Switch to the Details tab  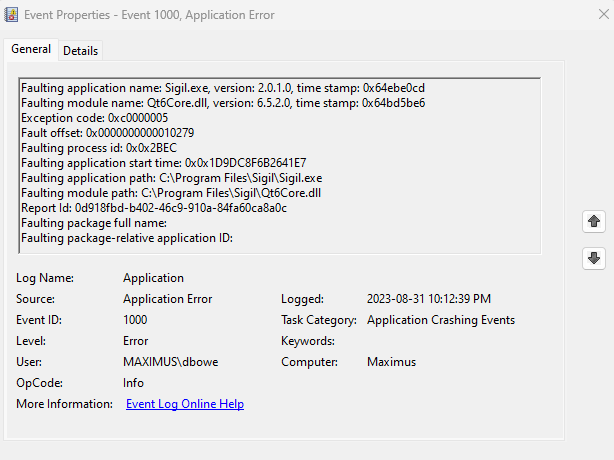81,50
